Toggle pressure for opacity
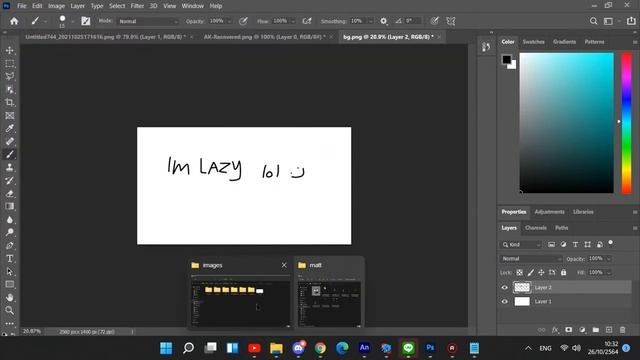Image resolution: width=640 pixels, height=360 pixels. (243, 21)
